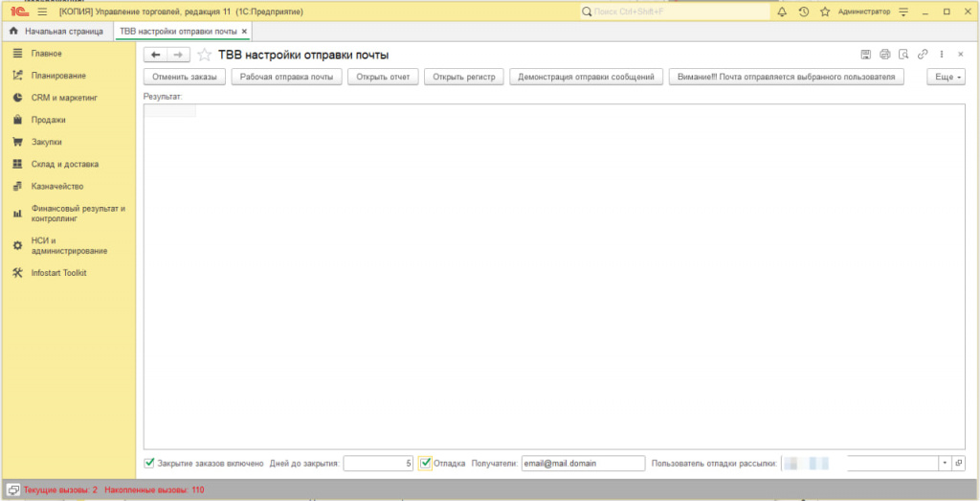Open Главное section
Screen dimensions: 980x501
[46, 53]
